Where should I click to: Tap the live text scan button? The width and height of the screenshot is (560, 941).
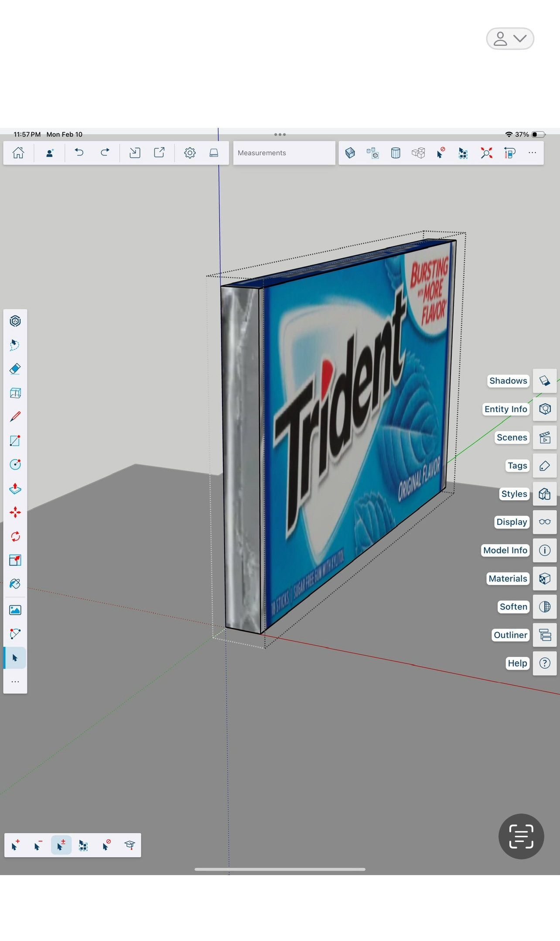point(521,836)
